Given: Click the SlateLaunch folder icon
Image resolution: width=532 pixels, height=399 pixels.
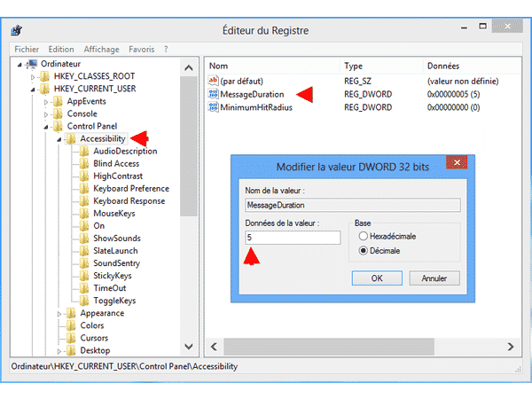Looking at the screenshot, I should (x=84, y=251).
